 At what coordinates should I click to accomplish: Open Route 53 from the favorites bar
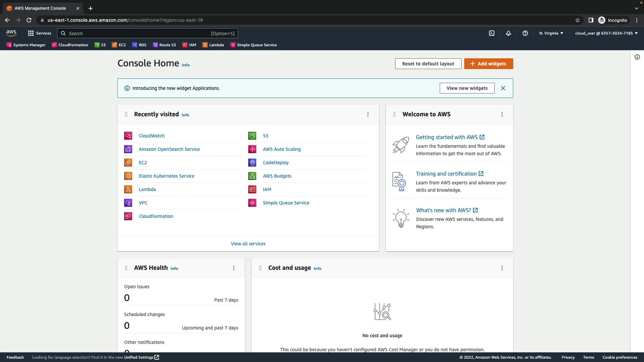click(164, 45)
